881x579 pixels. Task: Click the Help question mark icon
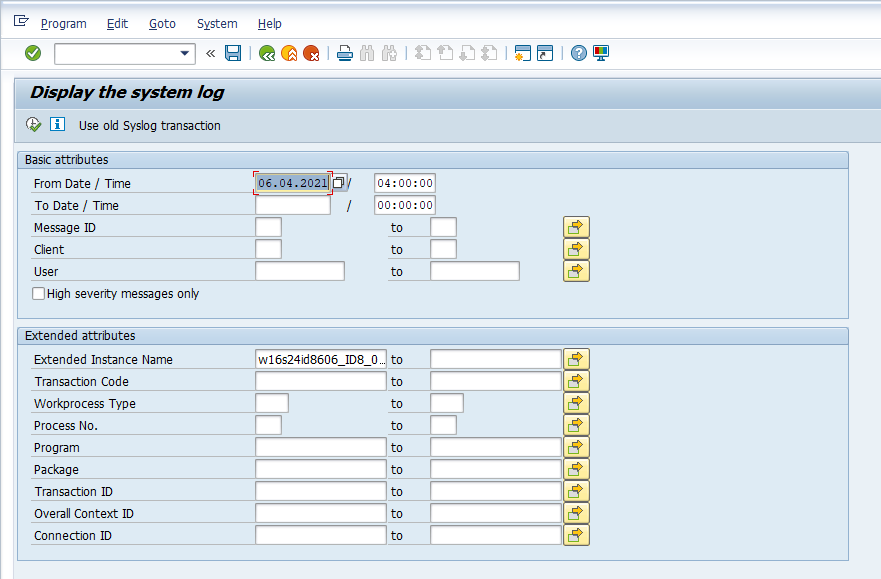tap(579, 53)
